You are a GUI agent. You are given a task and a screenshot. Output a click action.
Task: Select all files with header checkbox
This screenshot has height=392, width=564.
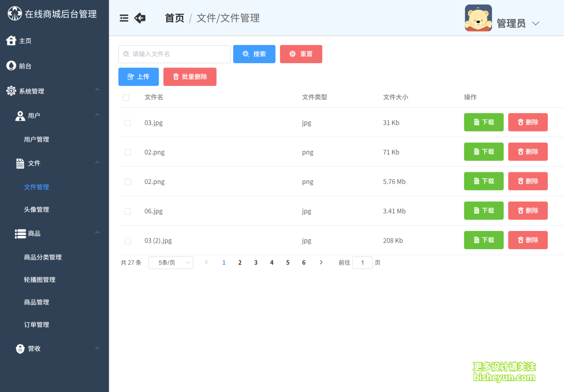[x=126, y=97]
